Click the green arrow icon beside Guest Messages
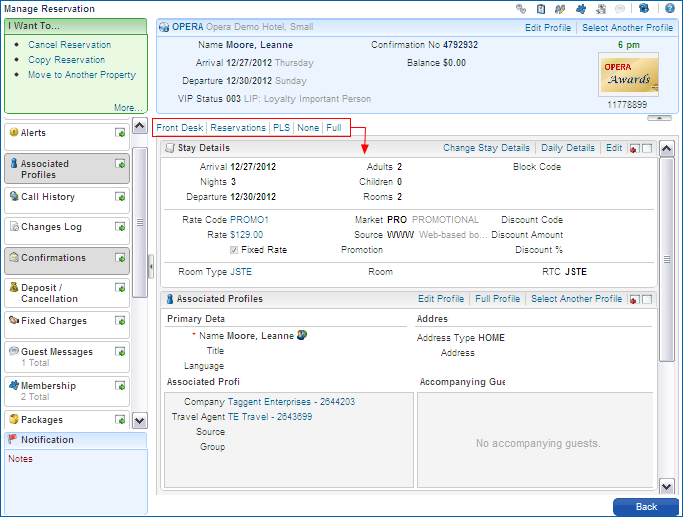This screenshot has height=517, width=683. click(120, 351)
